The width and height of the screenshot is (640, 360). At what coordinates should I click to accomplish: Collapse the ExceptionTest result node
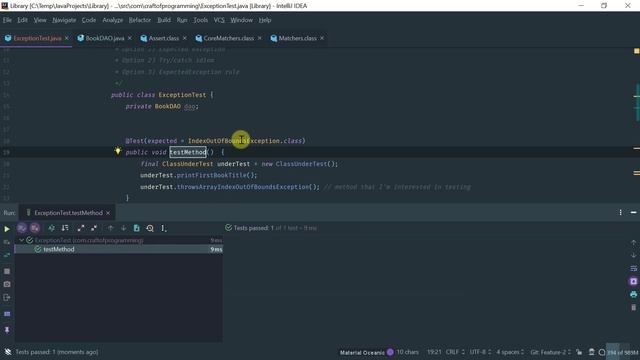(21, 240)
